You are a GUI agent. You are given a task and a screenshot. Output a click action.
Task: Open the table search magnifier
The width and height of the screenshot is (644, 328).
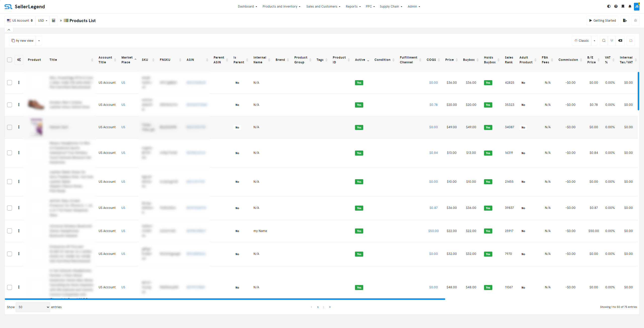[x=604, y=41]
